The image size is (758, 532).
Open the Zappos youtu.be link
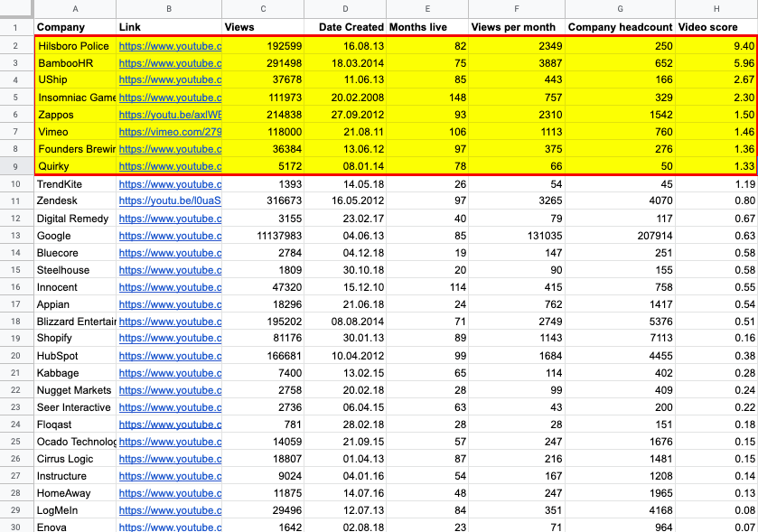[x=170, y=115]
